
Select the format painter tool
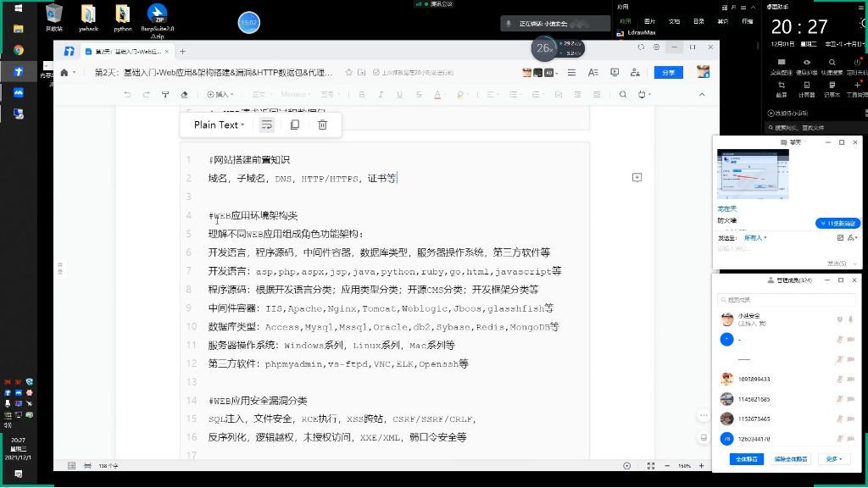coord(165,95)
